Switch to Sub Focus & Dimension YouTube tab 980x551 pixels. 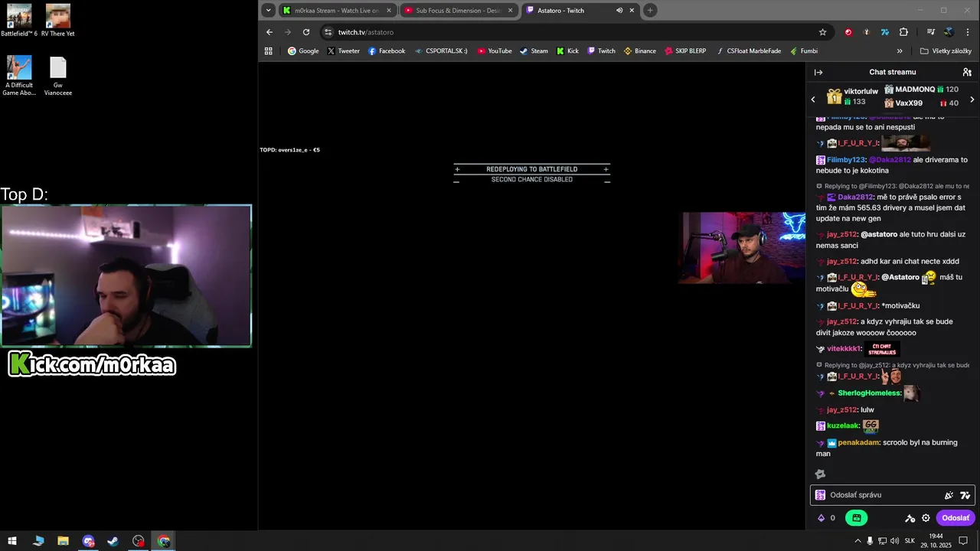click(459, 10)
